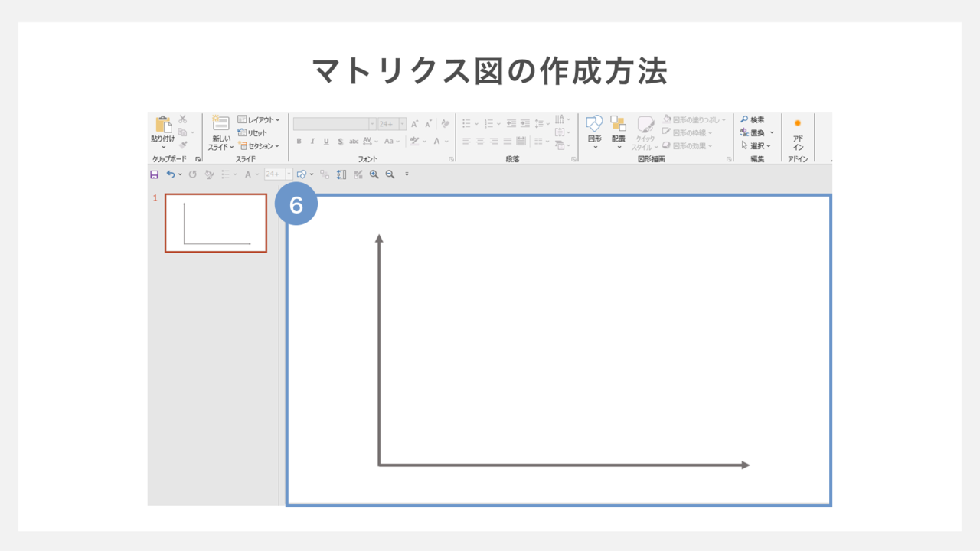Click the vertical arrow line on the slide
Image resolution: width=980 pixels, height=551 pixels.
pyautogui.click(x=379, y=349)
